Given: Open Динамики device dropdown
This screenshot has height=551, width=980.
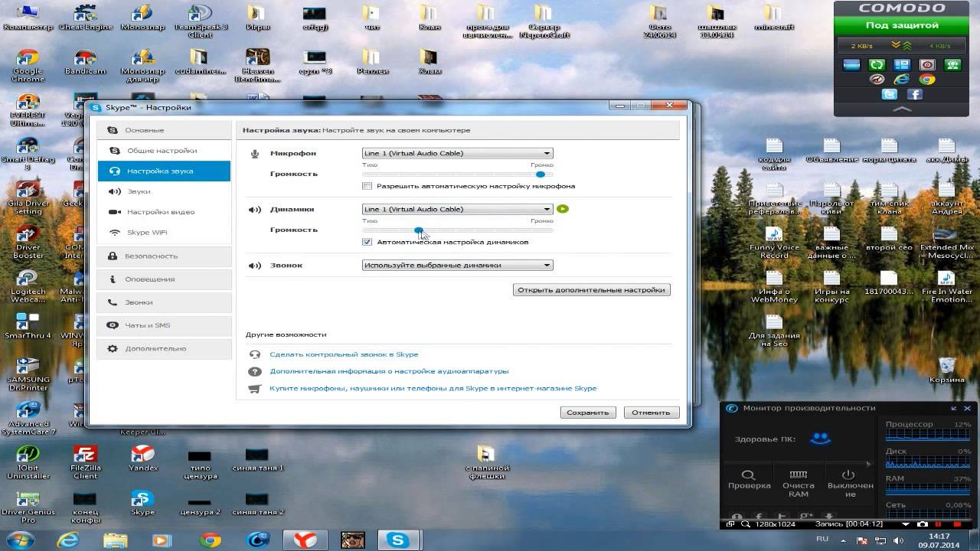Looking at the screenshot, I should click(457, 209).
